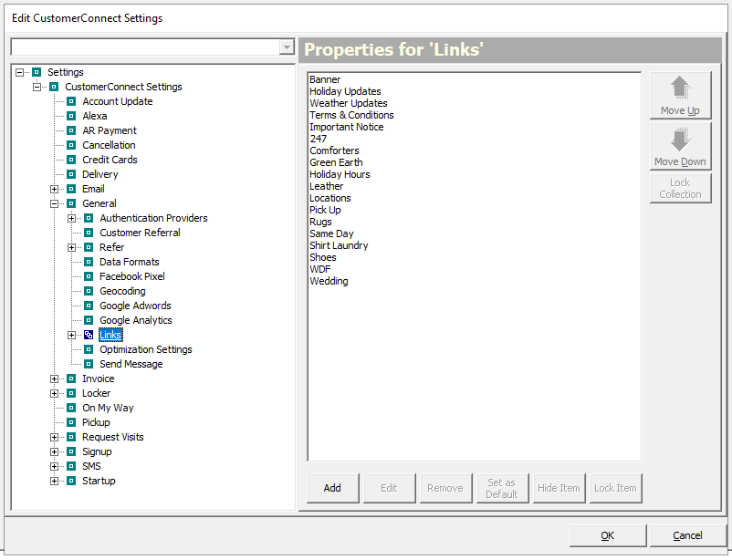Open the On My Way tree item
The image size is (732, 560).
click(108, 408)
